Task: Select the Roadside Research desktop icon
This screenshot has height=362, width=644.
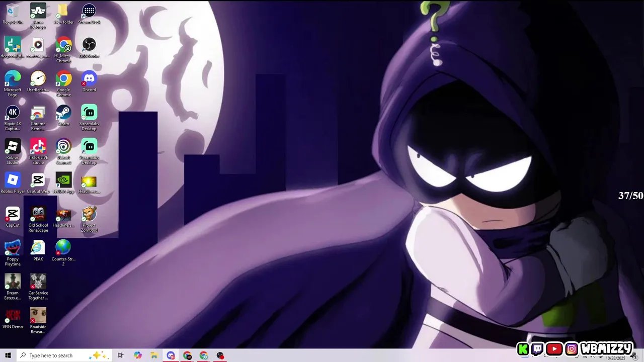Action: [38, 320]
